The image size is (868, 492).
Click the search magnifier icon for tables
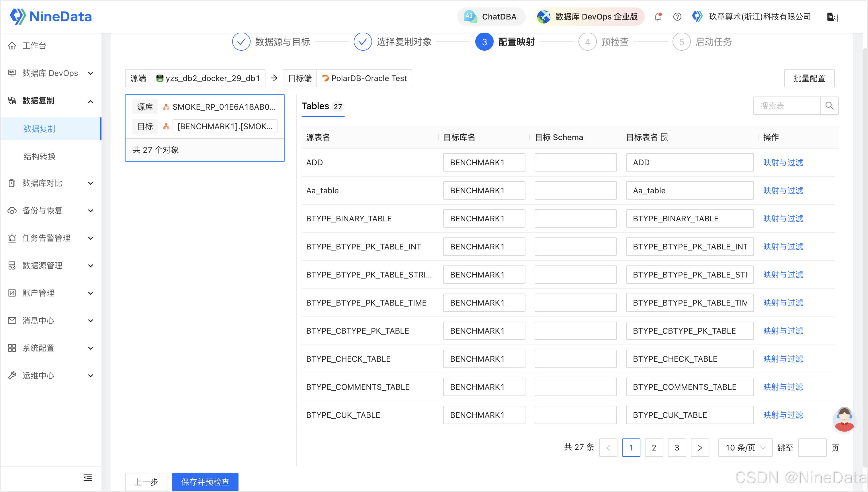pos(829,106)
